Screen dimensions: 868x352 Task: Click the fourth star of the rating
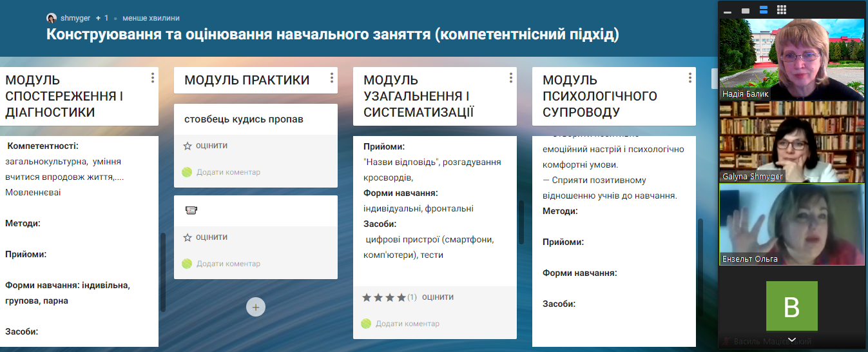coord(401,298)
